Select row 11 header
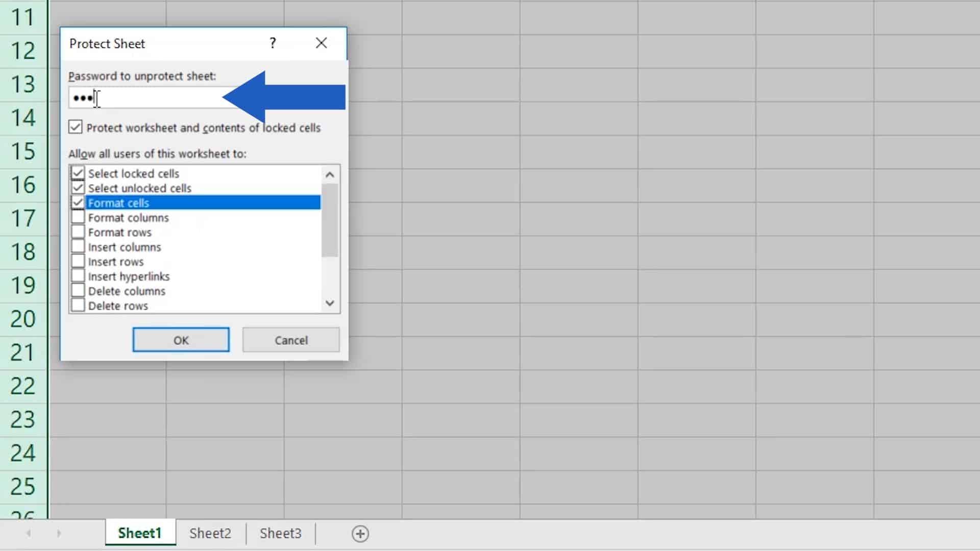Image resolution: width=980 pixels, height=551 pixels. [x=23, y=17]
